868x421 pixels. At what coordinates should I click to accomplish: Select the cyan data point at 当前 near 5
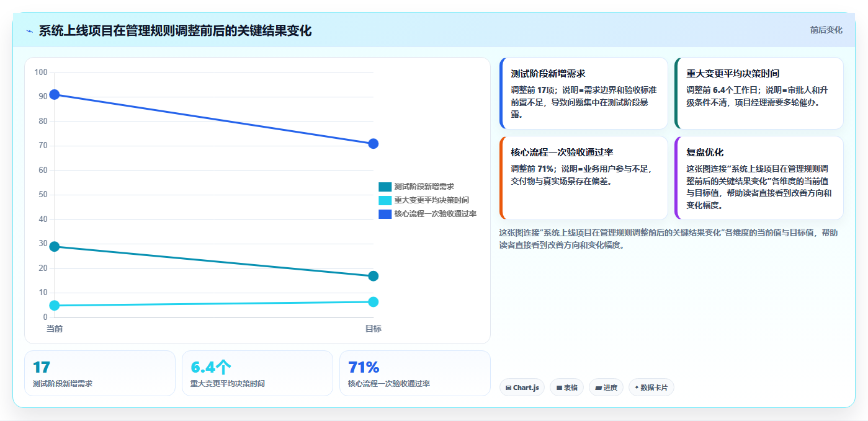55,306
